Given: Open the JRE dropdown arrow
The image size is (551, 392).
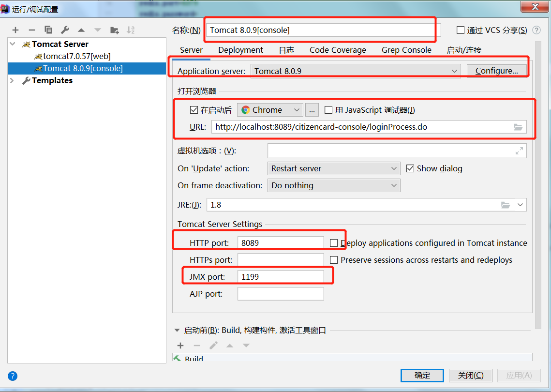Looking at the screenshot, I should [x=520, y=205].
